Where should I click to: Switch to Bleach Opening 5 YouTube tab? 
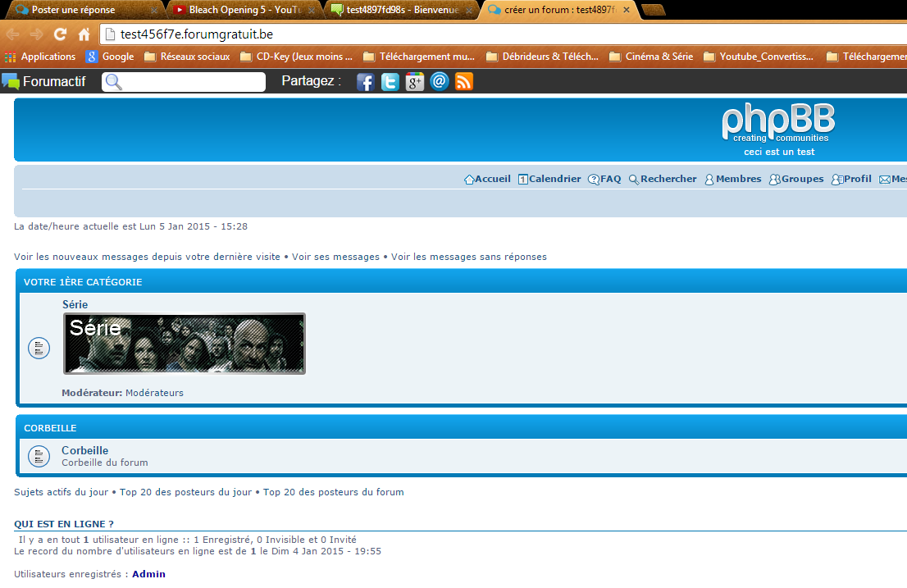pyautogui.click(x=243, y=10)
